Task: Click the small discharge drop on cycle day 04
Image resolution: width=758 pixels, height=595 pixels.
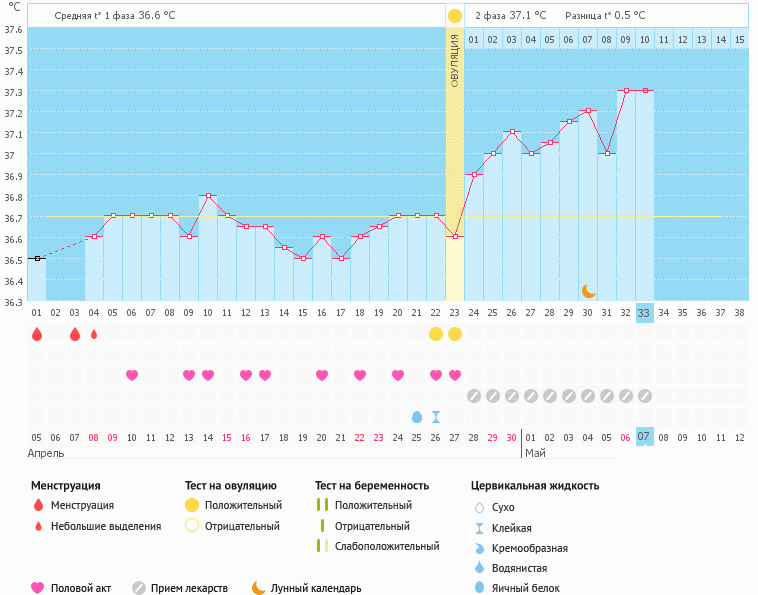Action: coord(94,334)
